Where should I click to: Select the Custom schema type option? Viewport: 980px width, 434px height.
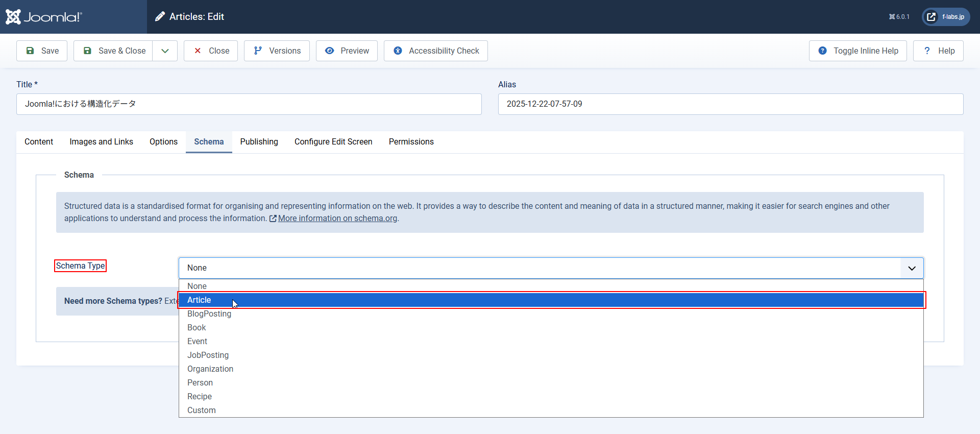pyautogui.click(x=202, y=411)
